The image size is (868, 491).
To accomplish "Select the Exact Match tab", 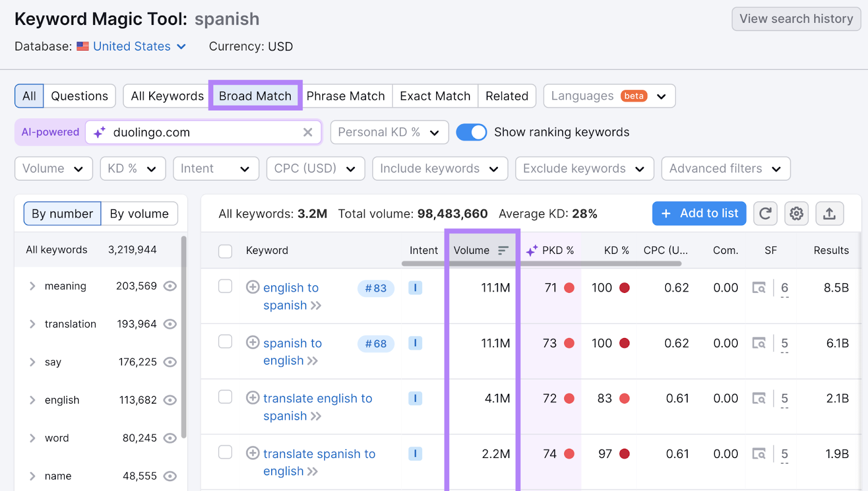I will (x=435, y=95).
